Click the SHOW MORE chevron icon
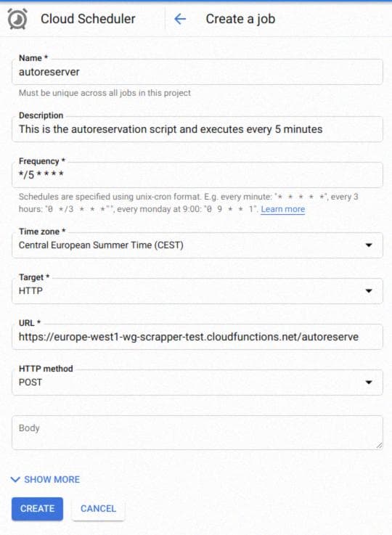The width and height of the screenshot is (392, 535). click(x=15, y=480)
